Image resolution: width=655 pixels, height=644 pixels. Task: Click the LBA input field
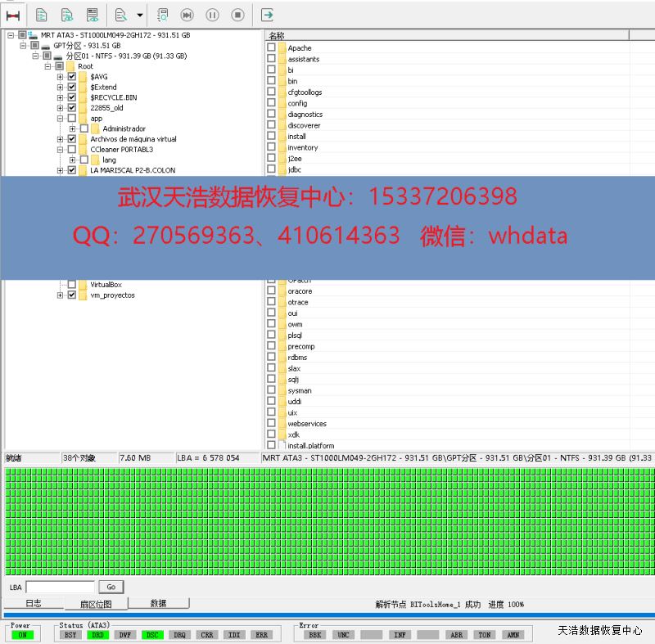(x=60, y=587)
